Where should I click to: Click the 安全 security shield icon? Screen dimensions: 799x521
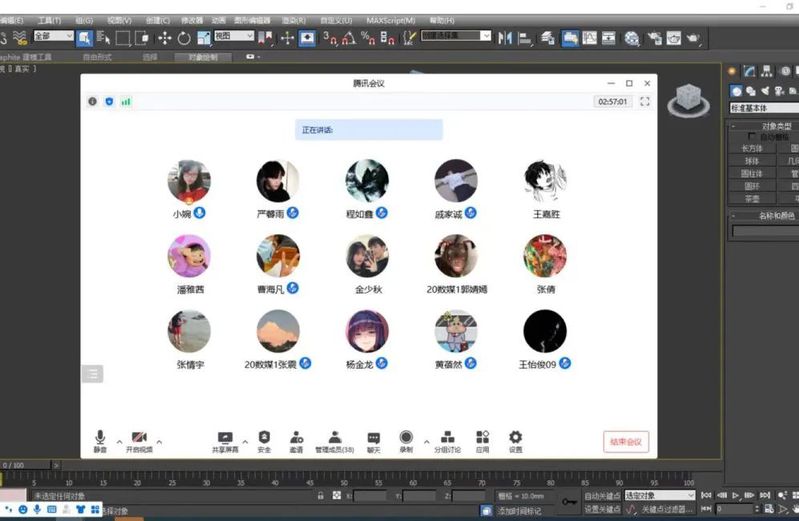click(264, 438)
